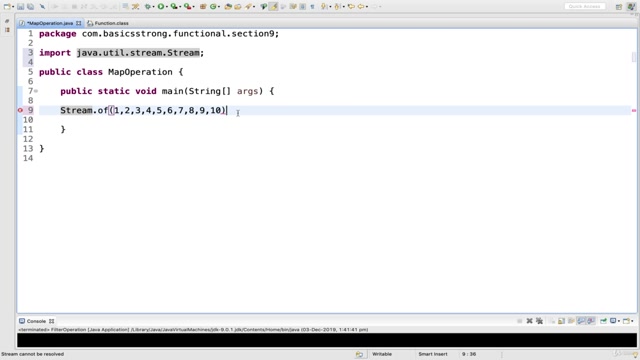Click the New Java Package icon
The image size is (640, 360).
(202, 7)
